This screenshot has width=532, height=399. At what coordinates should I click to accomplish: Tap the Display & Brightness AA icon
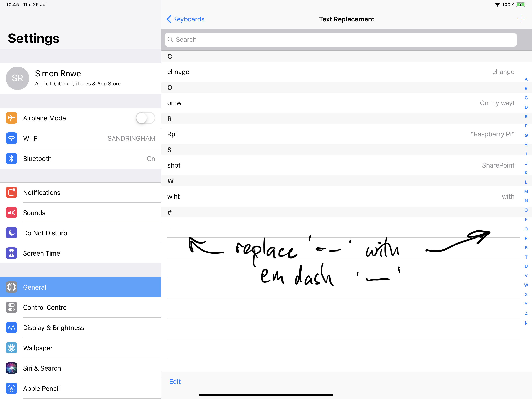pos(11,327)
